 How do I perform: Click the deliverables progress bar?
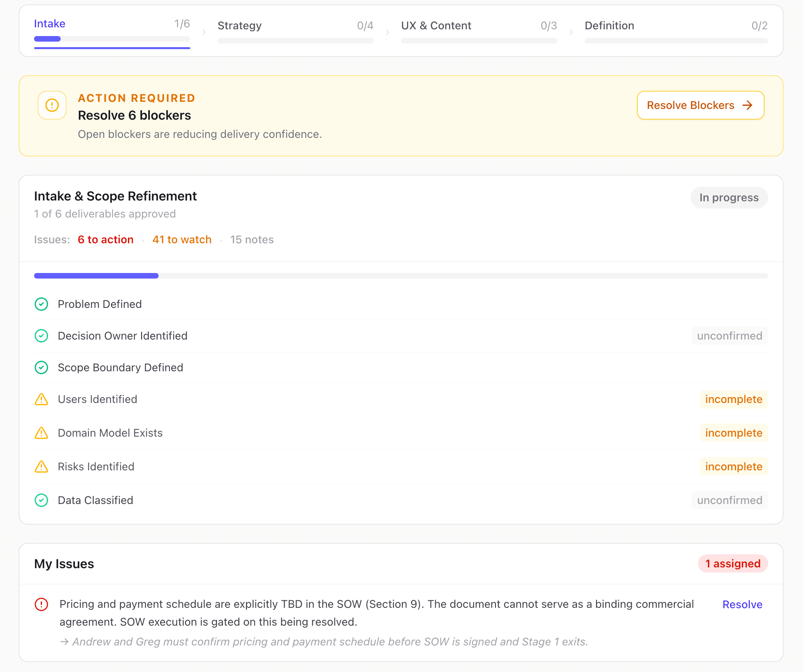(x=400, y=276)
